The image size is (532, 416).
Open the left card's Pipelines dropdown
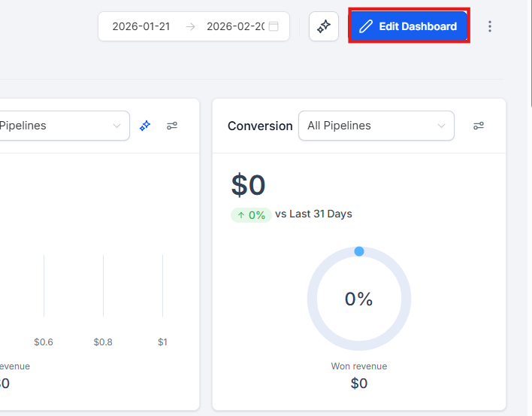[x=60, y=126]
